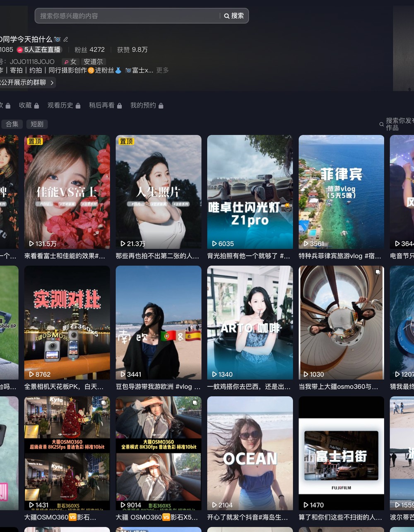Open 人生照片 pinned video thumbnail
This screenshot has width=414, height=532.
(159, 192)
